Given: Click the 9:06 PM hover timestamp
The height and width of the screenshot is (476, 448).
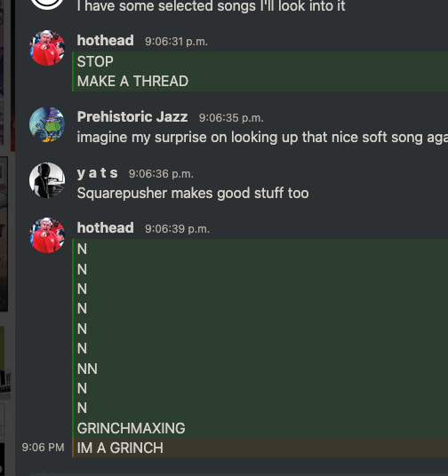Looking at the screenshot, I should tap(43, 448).
